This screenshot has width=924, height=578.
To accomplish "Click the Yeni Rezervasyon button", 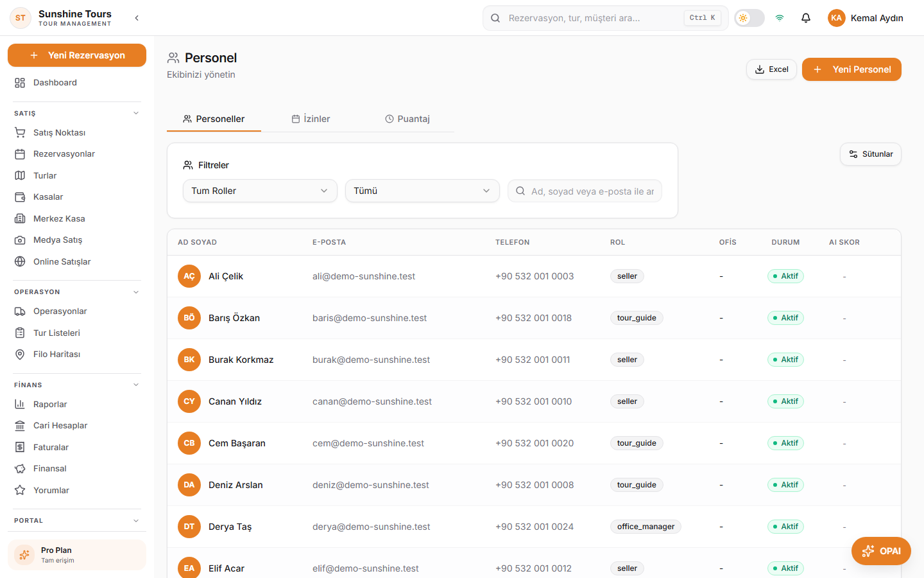I will click(x=77, y=55).
